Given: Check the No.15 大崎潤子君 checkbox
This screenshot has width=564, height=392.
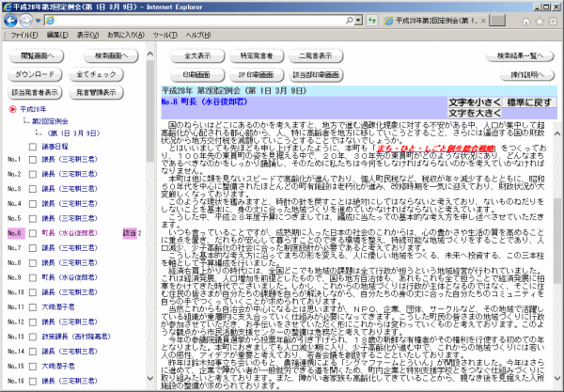Looking at the screenshot, I should pyautogui.click(x=33, y=366).
